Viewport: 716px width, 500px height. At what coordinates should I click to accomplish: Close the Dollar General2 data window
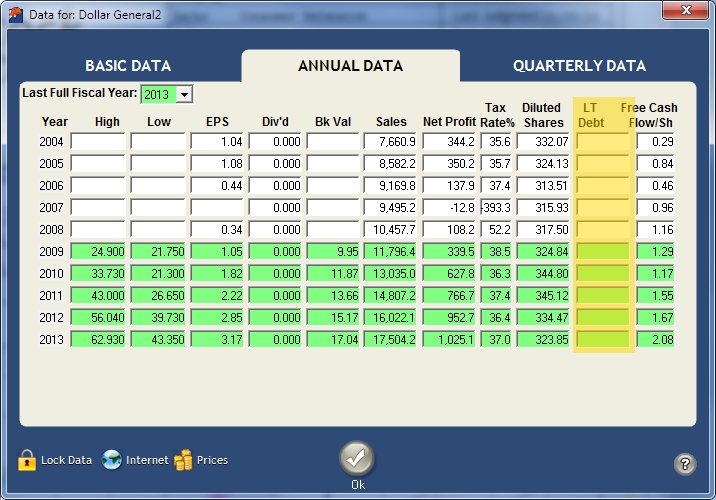(685, 10)
